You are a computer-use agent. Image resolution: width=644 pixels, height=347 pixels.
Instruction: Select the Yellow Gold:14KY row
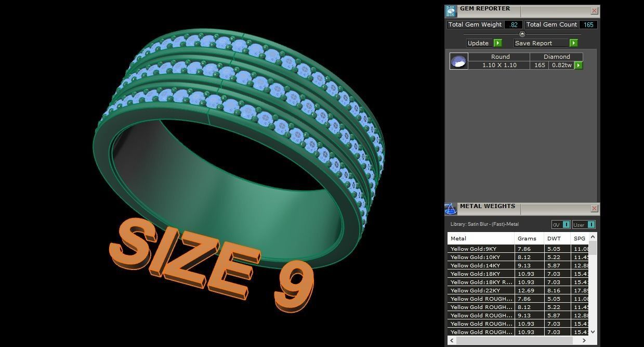pos(518,265)
